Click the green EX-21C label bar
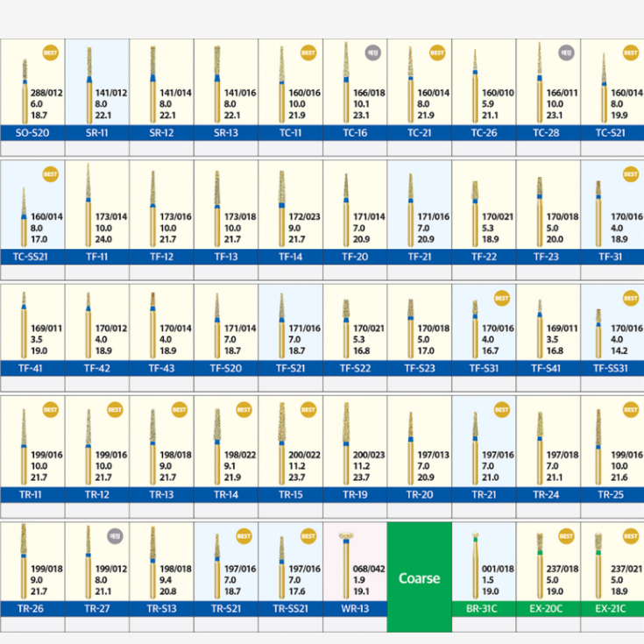 [612, 609]
